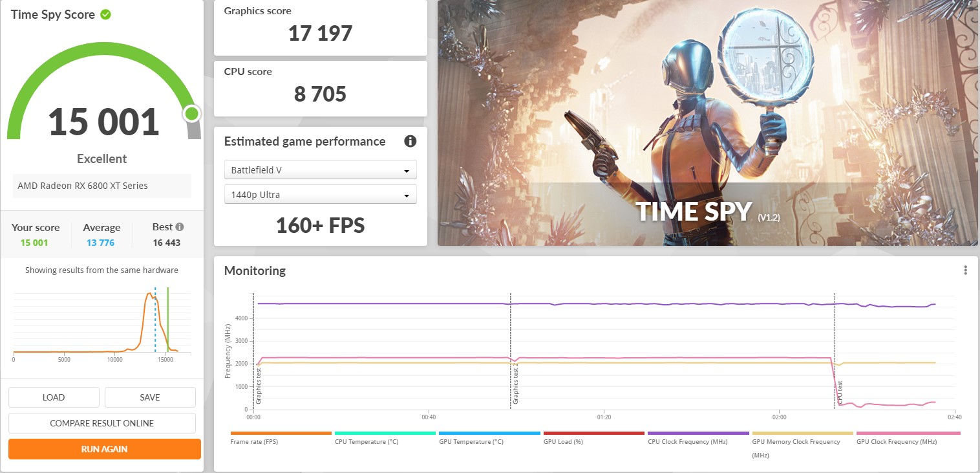Open the Estimated game performance info icon
This screenshot has height=473, width=980.
tap(410, 141)
